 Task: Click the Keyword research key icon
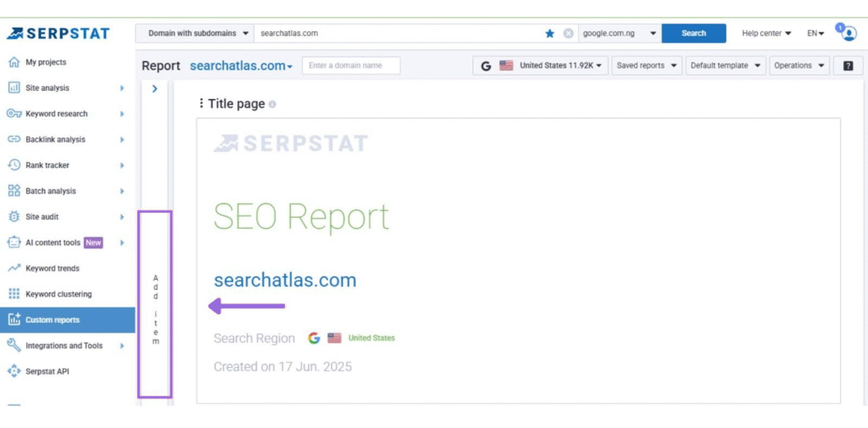tap(14, 114)
